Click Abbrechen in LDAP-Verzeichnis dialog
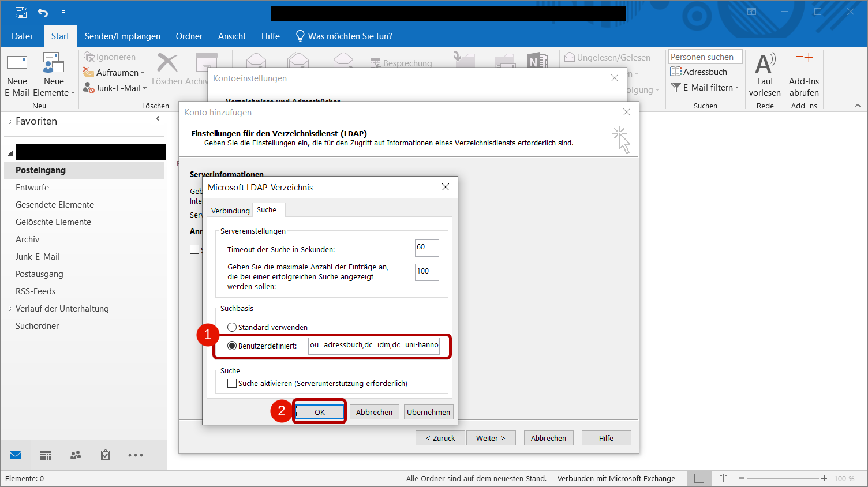The image size is (868, 487). [374, 412]
